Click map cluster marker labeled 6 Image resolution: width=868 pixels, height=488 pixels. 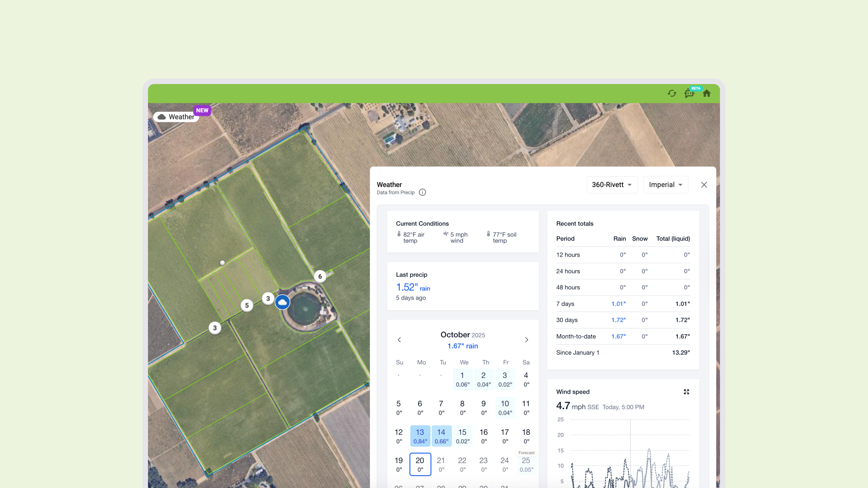click(320, 277)
